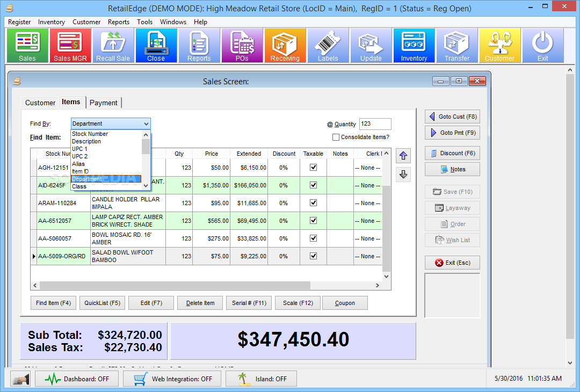This screenshot has height=392, width=580.
Task: Uncheck Taxable for AGH-12151 row
Action: [x=313, y=167]
